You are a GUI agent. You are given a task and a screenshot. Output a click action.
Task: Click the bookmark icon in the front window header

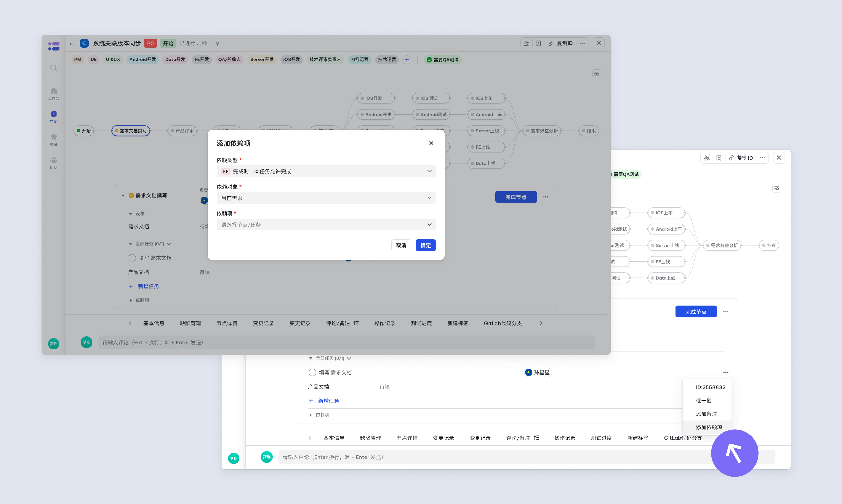coord(539,43)
